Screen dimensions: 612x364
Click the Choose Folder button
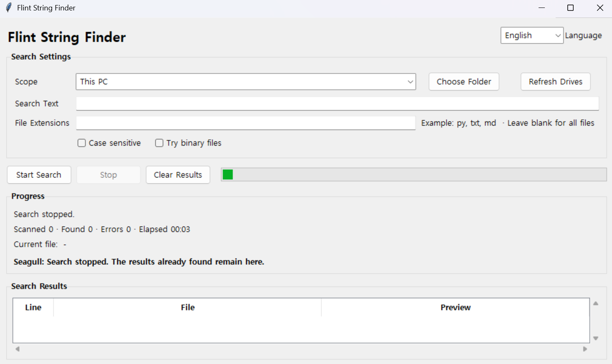[464, 82]
